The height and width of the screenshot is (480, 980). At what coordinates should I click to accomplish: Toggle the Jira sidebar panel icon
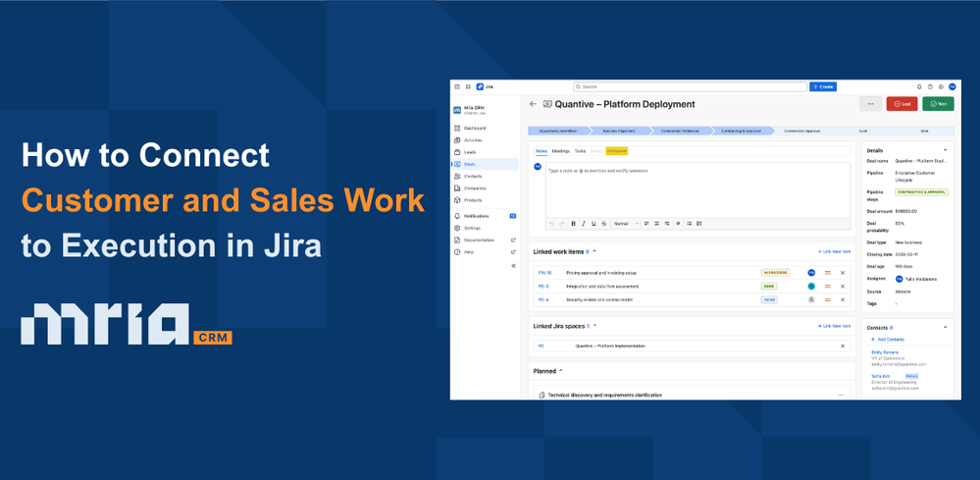(x=457, y=87)
